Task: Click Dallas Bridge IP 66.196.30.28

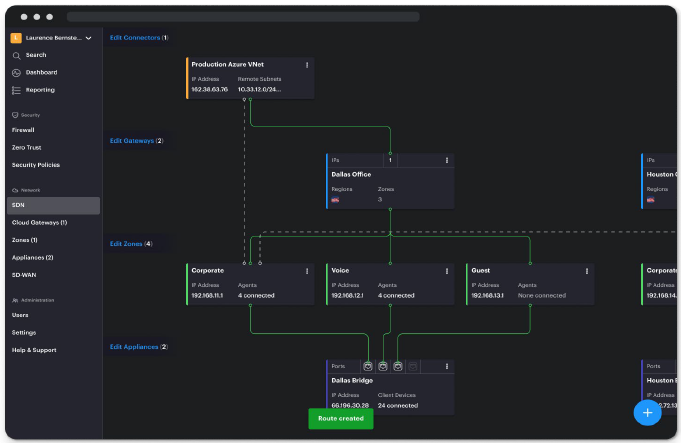Action: (x=350, y=406)
